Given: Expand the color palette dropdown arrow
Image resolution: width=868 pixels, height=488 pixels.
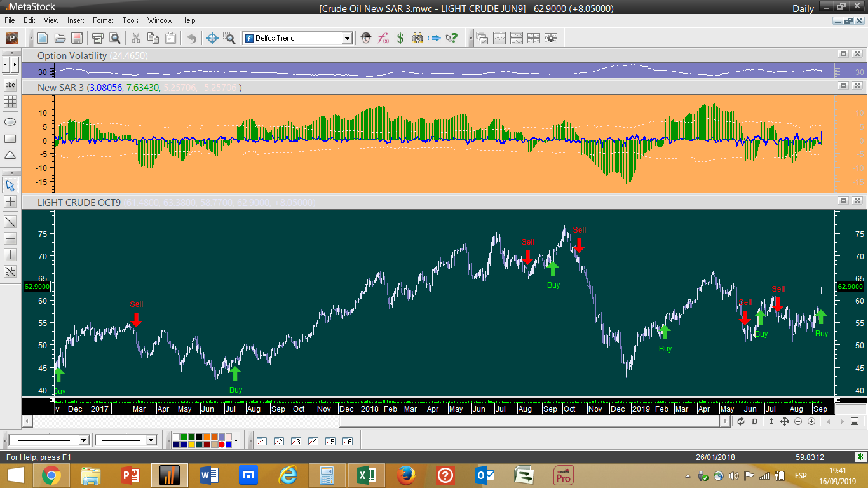Looking at the screenshot, I should tap(236, 440).
